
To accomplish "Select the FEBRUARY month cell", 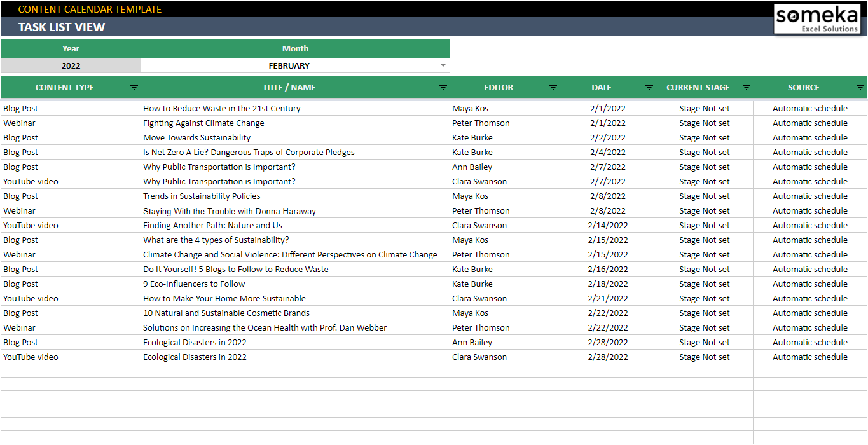I will pos(295,65).
